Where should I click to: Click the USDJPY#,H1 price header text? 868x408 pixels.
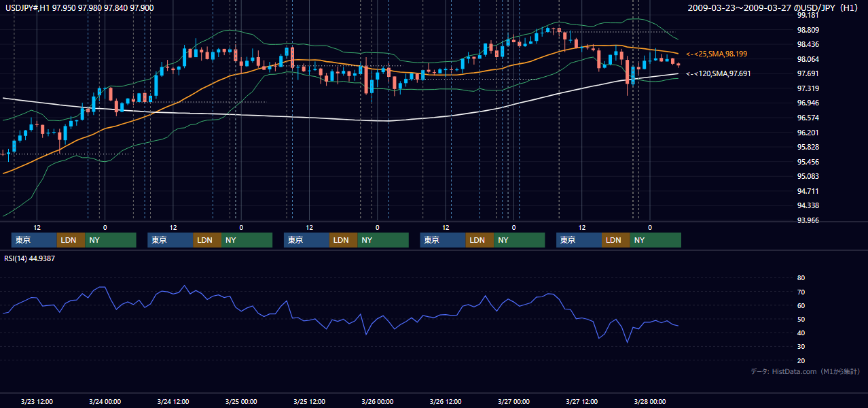pyautogui.click(x=79, y=7)
